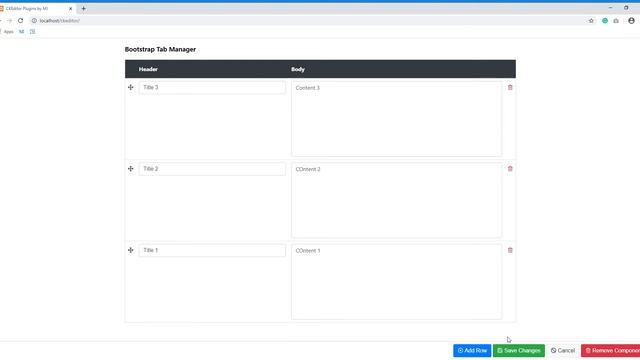Click the Title 2 header input field
Screen dimensions: 640x360
point(212,169)
